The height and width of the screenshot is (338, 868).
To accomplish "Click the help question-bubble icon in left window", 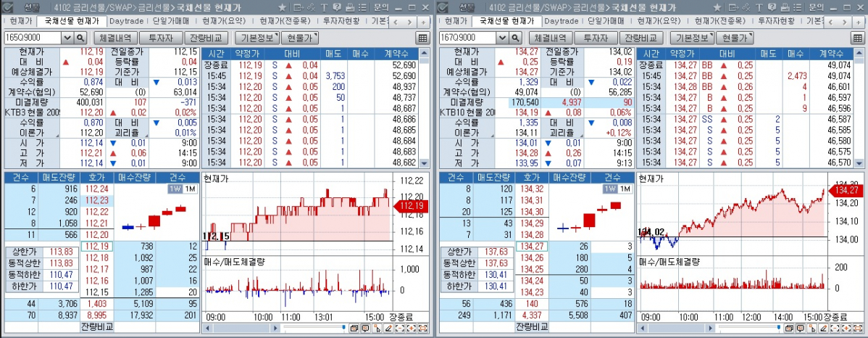I will pos(337,7).
